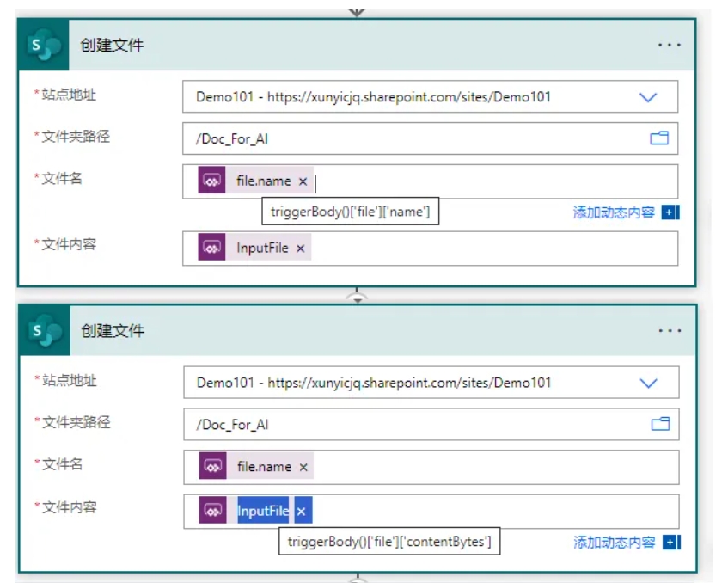This screenshot has height=583, width=728.
Task: Open folder picker in second 文件夹路径 field
Action: [659, 424]
